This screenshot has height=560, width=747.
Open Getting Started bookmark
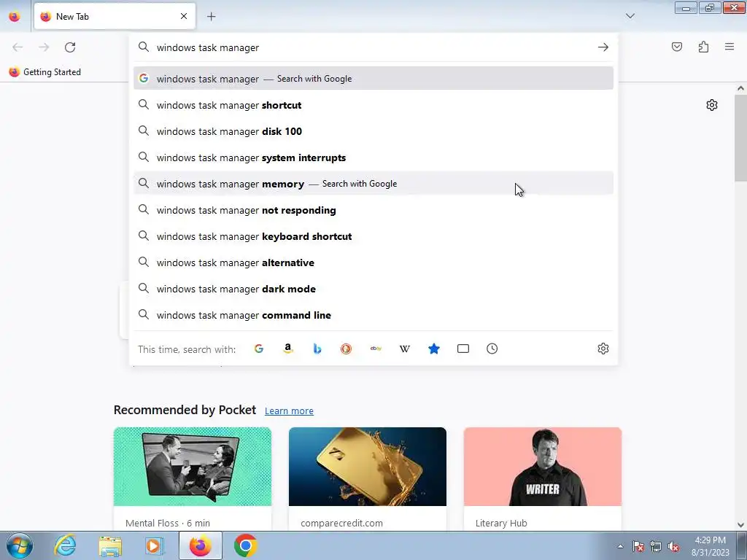pos(44,72)
